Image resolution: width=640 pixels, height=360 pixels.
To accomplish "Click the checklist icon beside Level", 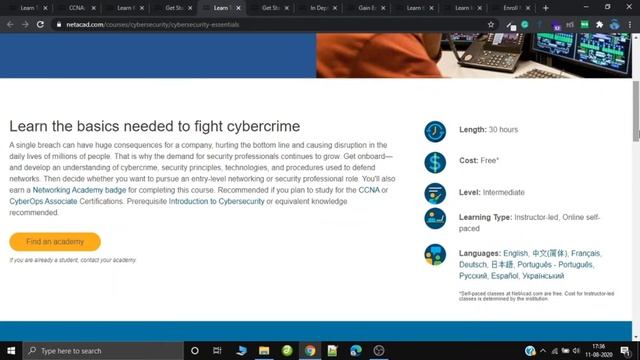I will click(x=435, y=193).
